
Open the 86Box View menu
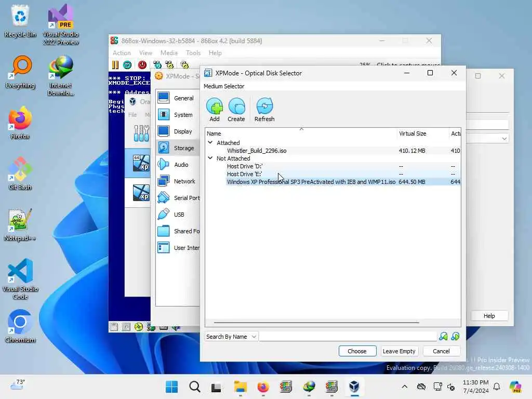145,53
